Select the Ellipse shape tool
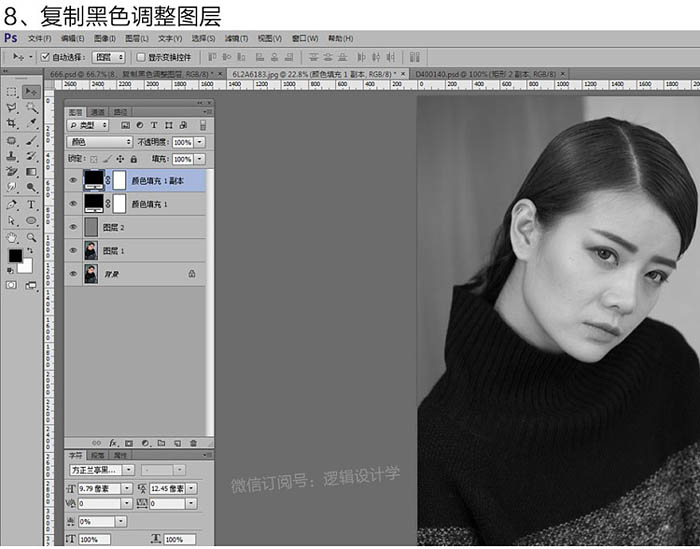Image resolution: width=700 pixels, height=549 pixels. [x=31, y=220]
